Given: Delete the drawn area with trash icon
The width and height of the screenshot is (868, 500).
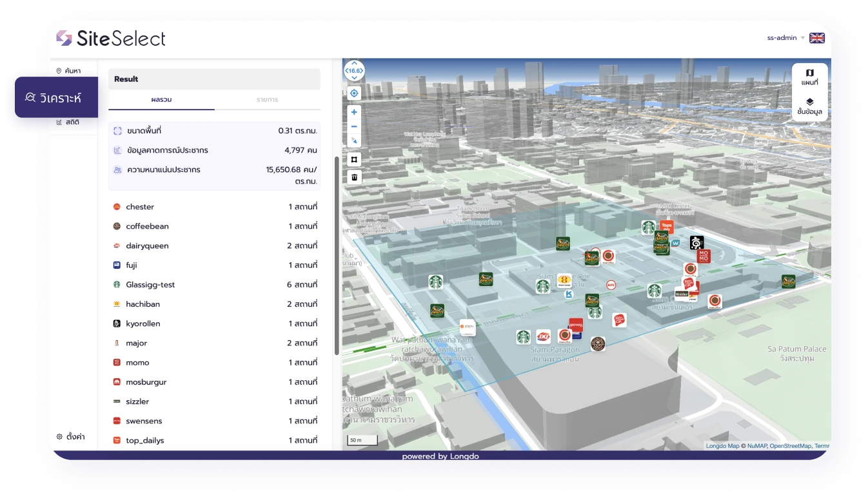Looking at the screenshot, I should pyautogui.click(x=354, y=177).
